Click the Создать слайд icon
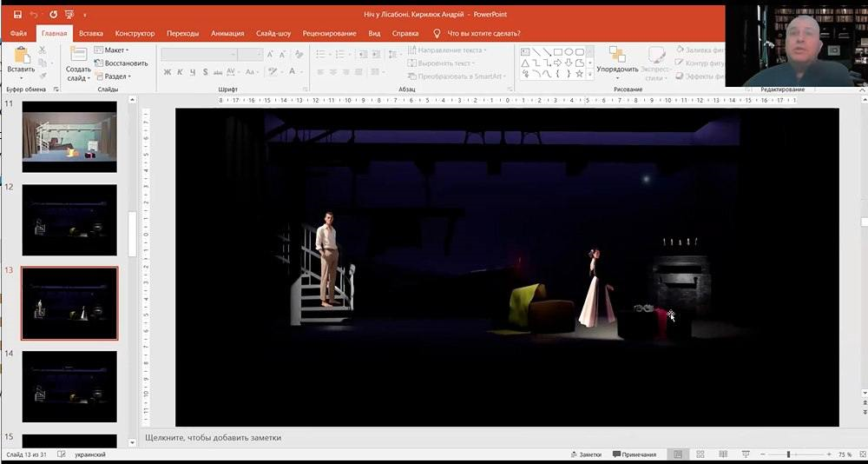This screenshot has height=464, width=868. point(79,54)
